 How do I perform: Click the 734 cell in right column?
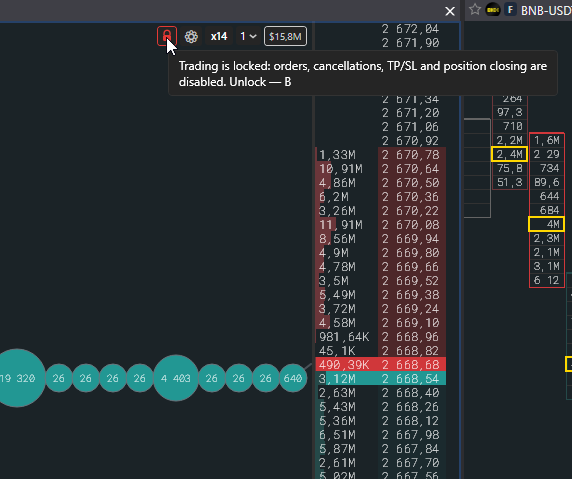click(x=547, y=168)
